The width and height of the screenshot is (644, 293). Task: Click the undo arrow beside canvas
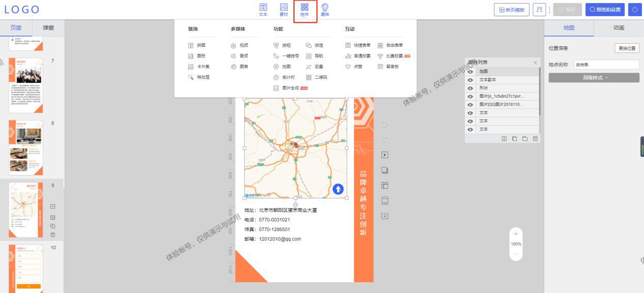click(x=385, y=125)
